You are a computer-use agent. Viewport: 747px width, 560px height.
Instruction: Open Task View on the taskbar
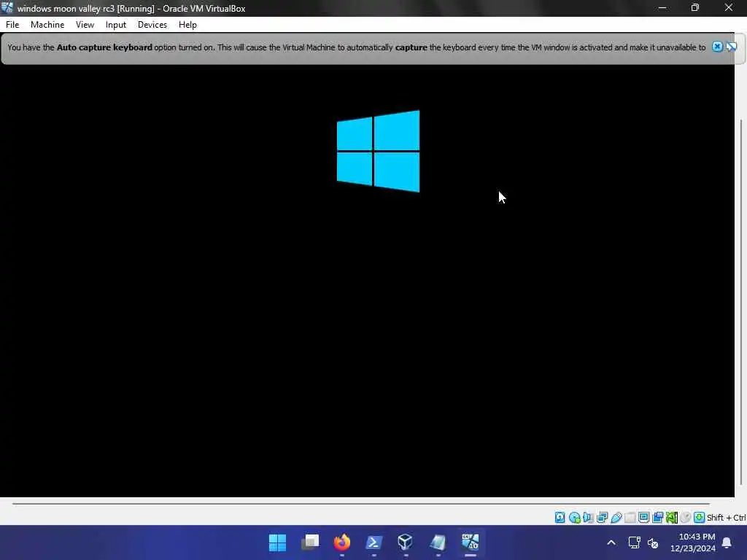[309, 542]
